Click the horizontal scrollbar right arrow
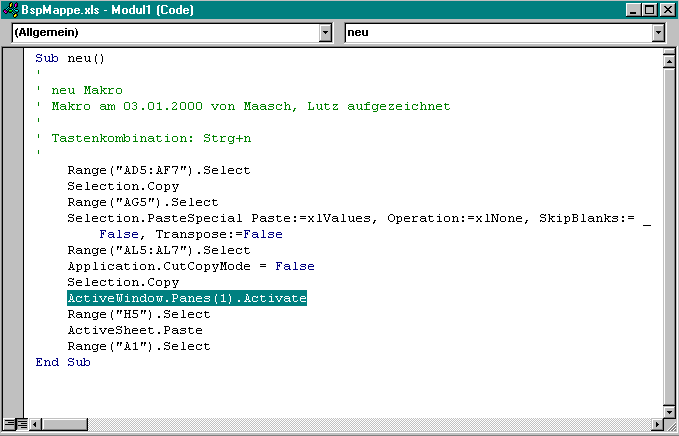The image size is (679, 436). 657,424
